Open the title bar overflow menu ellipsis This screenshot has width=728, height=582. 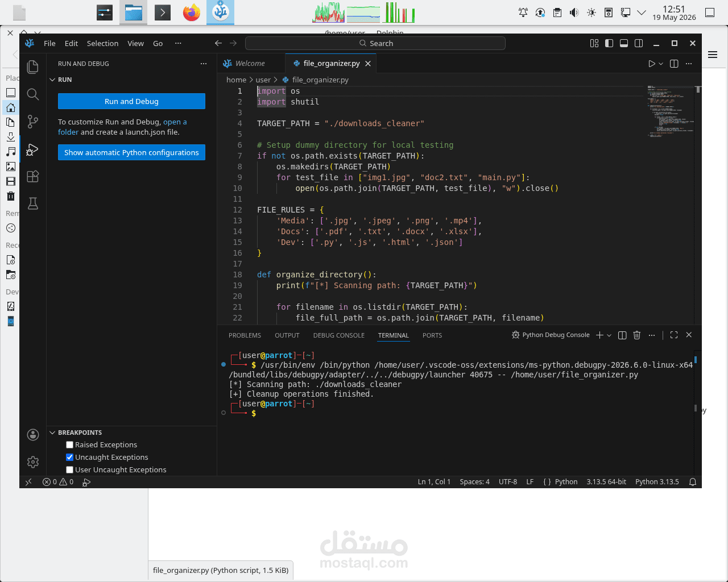[x=178, y=43]
